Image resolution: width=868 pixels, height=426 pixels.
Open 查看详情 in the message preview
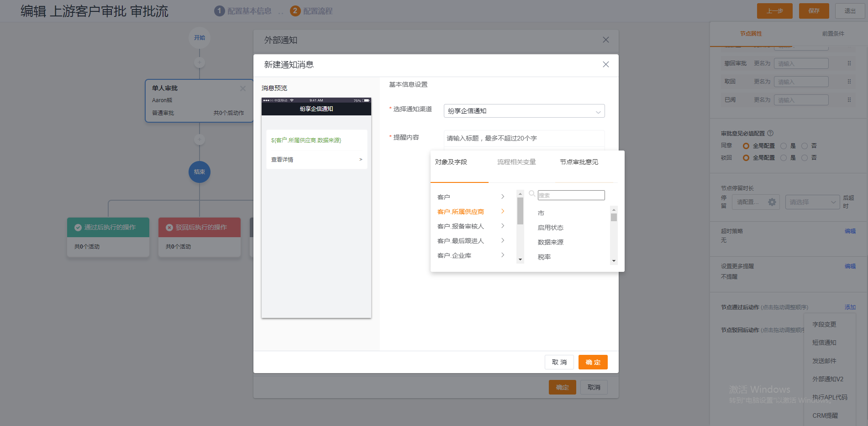(x=281, y=159)
